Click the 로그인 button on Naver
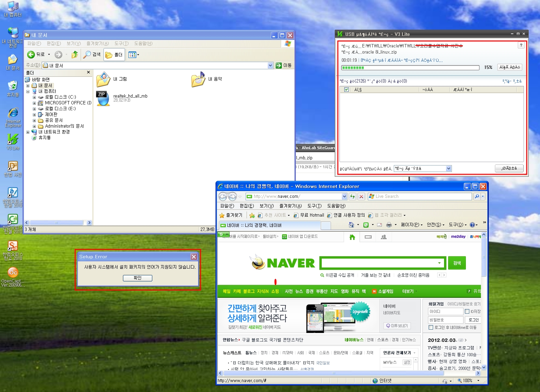 point(473,320)
